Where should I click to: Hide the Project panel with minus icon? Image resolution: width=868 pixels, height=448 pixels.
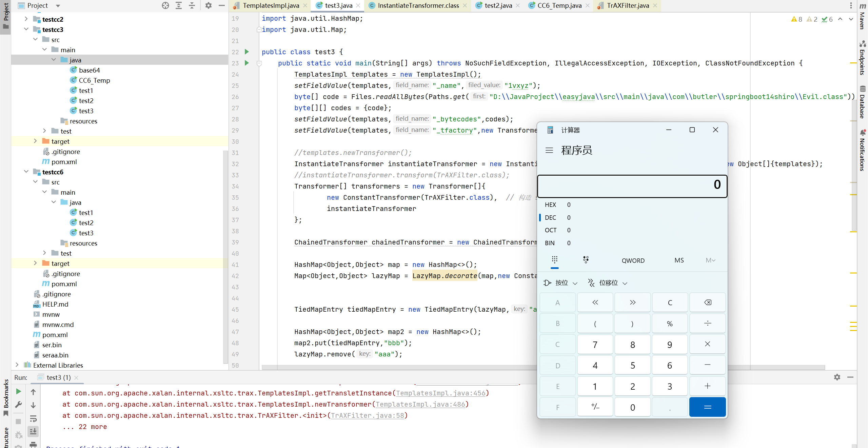point(222,5)
